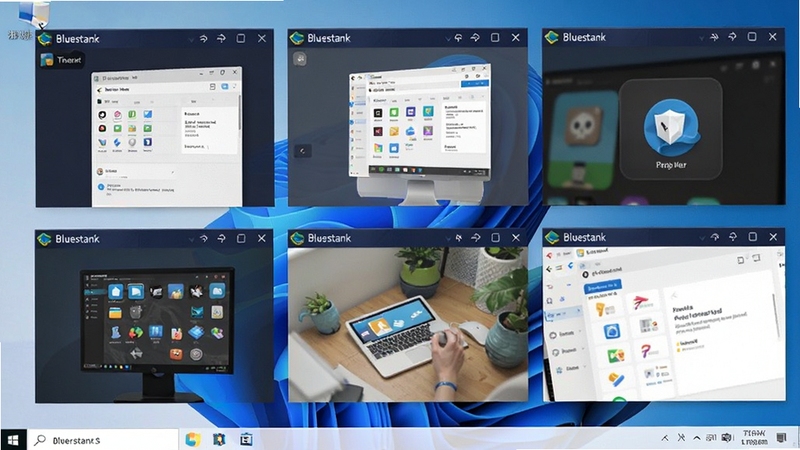This screenshot has height=450, width=800.
Task: Click the Bluestank logo in the Prop Her window
Action: (x=552, y=37)
